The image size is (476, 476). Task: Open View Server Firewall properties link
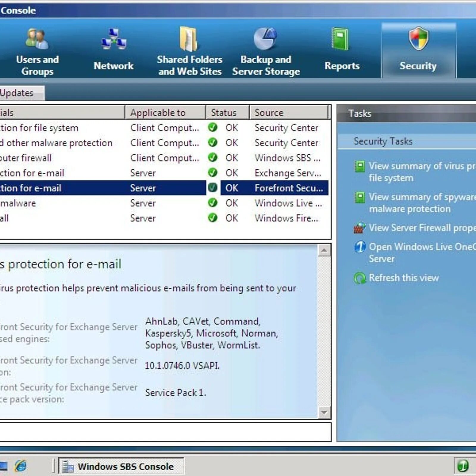coord(422,228)
